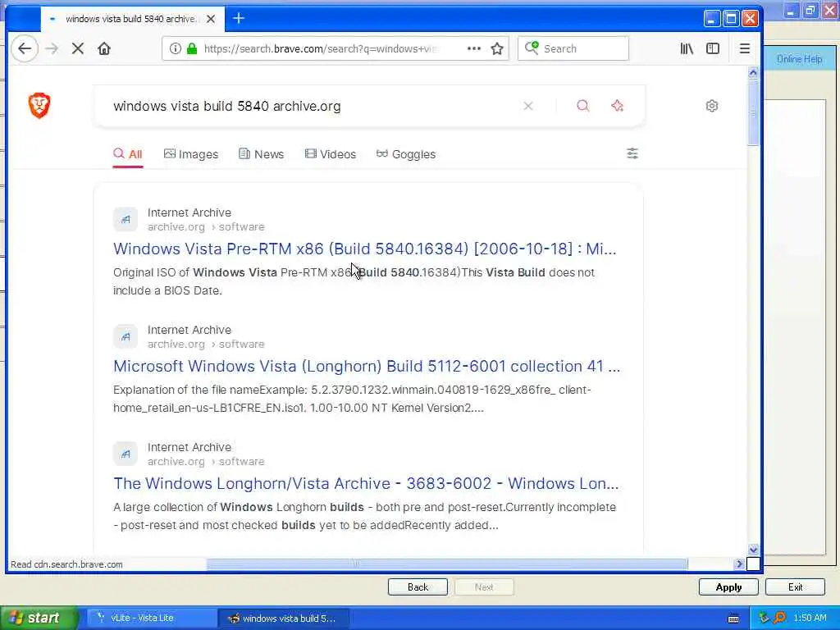The height and width of the screenshot is (630, 840).
Task: Bookmark this page with the star
Action: pyautogui.click(x=497, y=48)
